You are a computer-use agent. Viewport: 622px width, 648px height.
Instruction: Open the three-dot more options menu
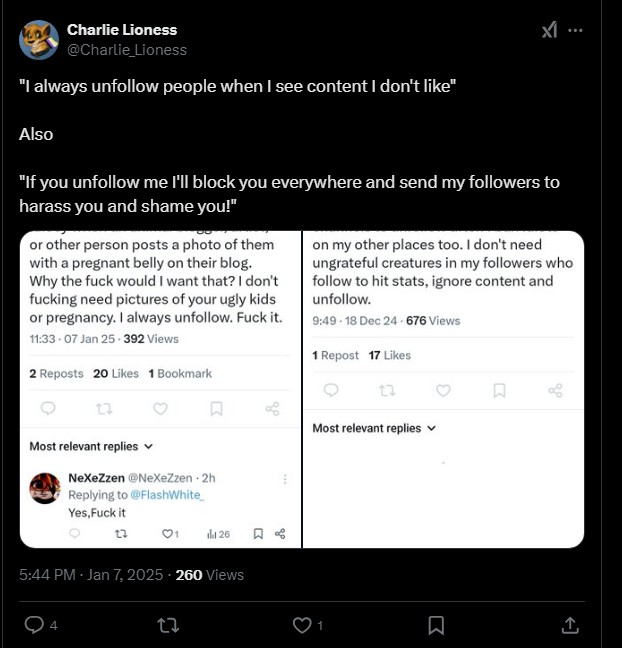click(x=575, y=30)
